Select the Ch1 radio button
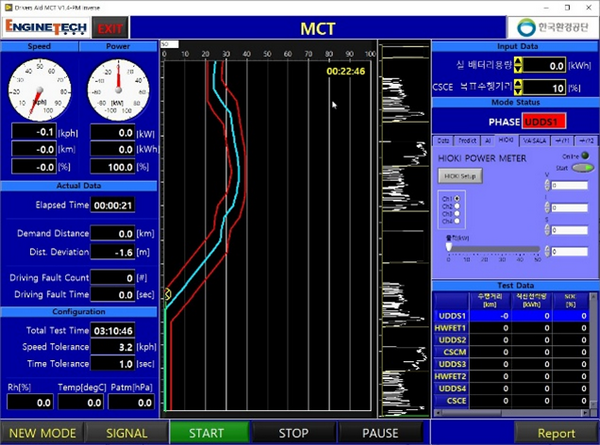 457,199
